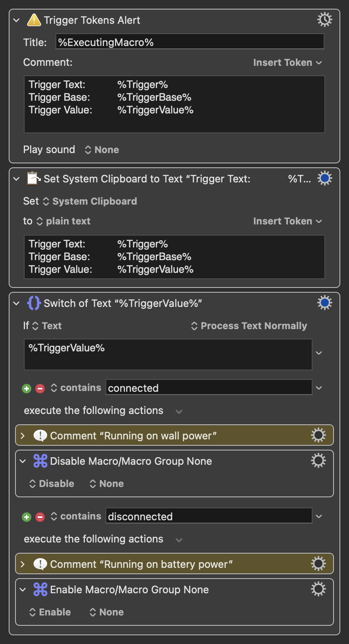
Task: Click the warning icon of Trigger Tokens Alert
Action: [x=34, y=20]
